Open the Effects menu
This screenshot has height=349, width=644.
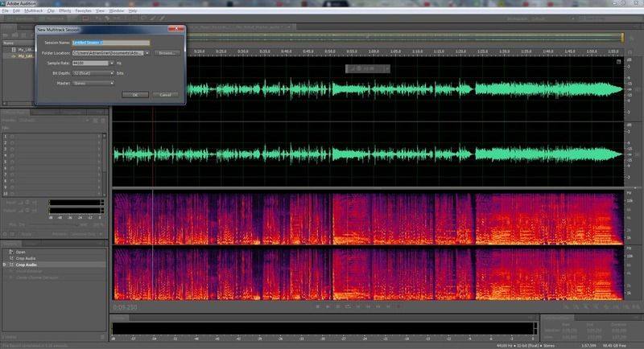(65, 10)
